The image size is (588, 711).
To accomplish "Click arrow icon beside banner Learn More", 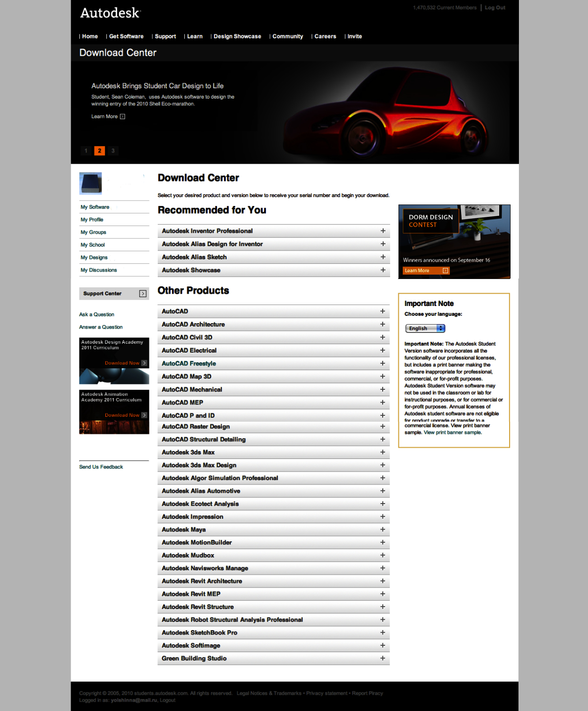I will (x=122, y=117).
